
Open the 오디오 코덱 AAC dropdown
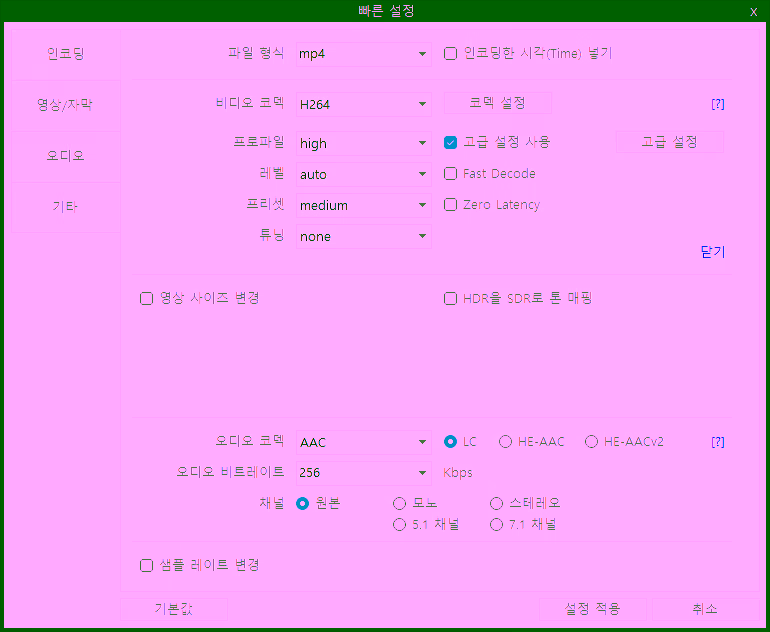[363, 442]
